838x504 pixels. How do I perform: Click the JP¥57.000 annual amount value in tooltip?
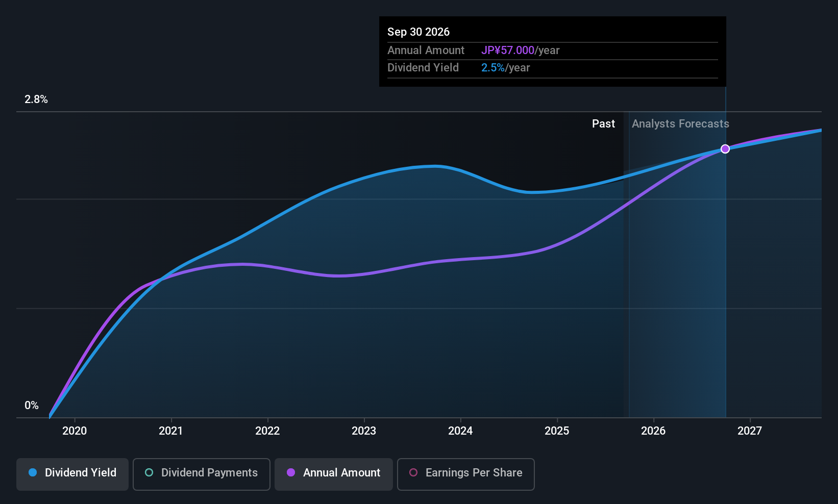(507, 51)
